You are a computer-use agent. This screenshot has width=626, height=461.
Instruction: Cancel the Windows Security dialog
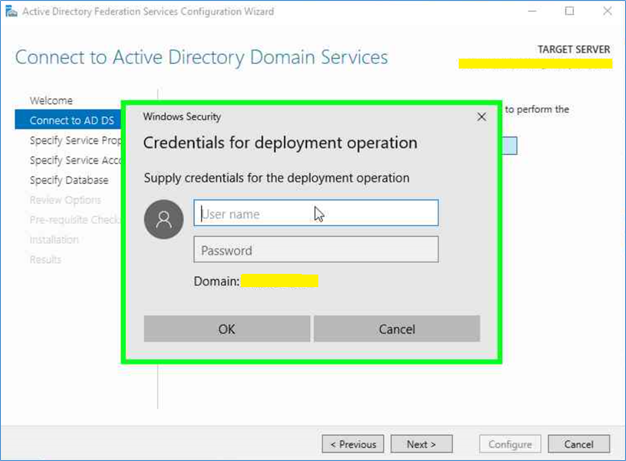[x=397, y=329]
